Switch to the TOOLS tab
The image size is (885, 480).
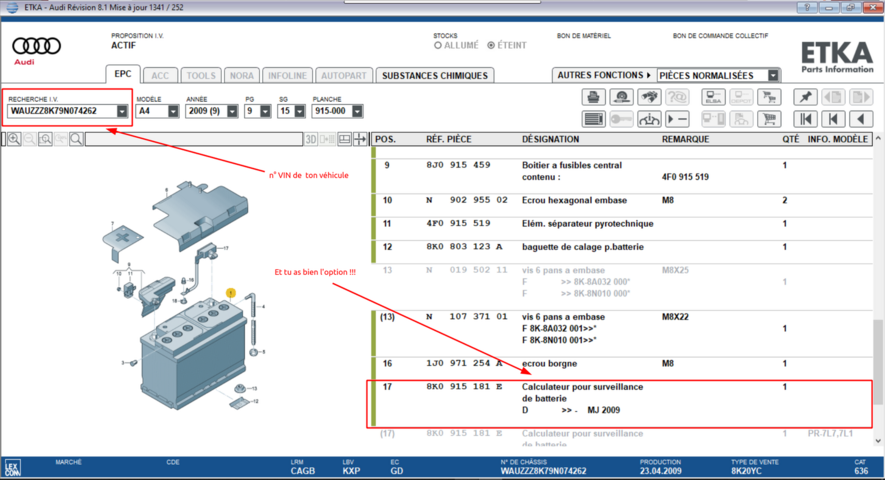point(201,76)
